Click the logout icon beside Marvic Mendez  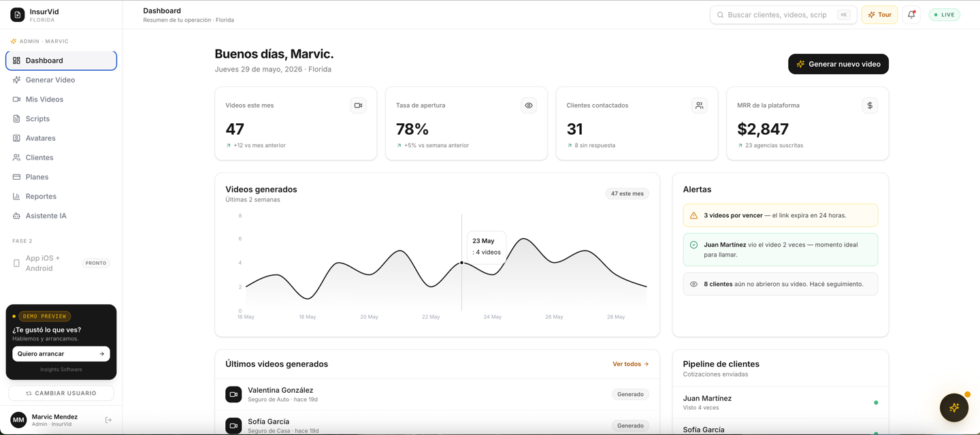tap(108, 420)
